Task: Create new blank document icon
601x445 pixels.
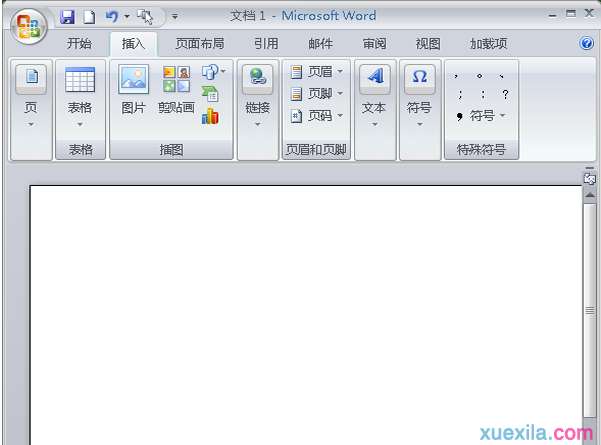Action: pos(89,17)
